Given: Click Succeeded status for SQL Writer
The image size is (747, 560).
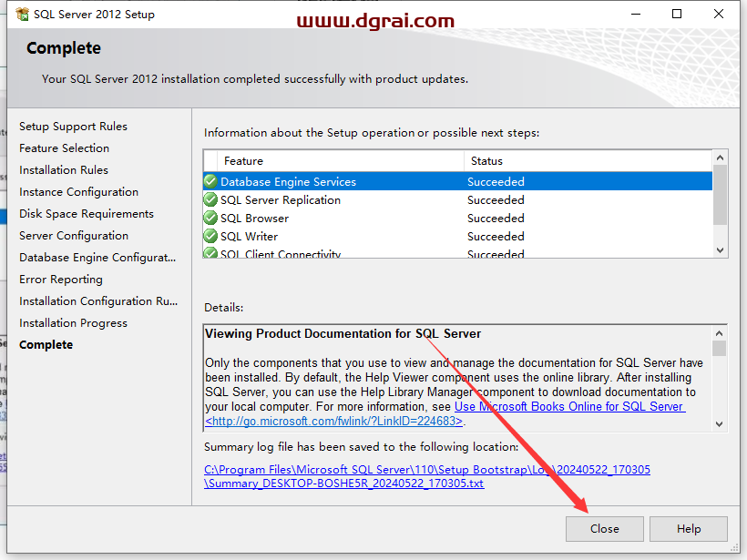Looking at the screenshot, I should coord(496,236).
